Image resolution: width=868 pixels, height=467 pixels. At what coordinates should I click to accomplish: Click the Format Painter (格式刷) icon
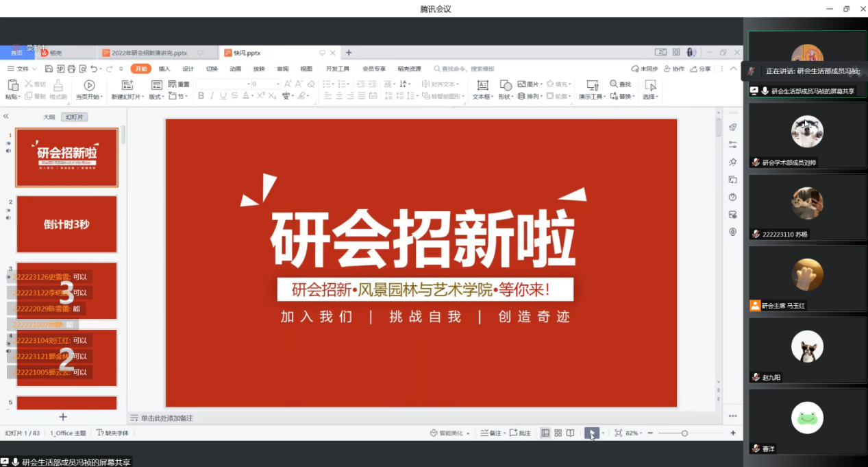[58, 85]
